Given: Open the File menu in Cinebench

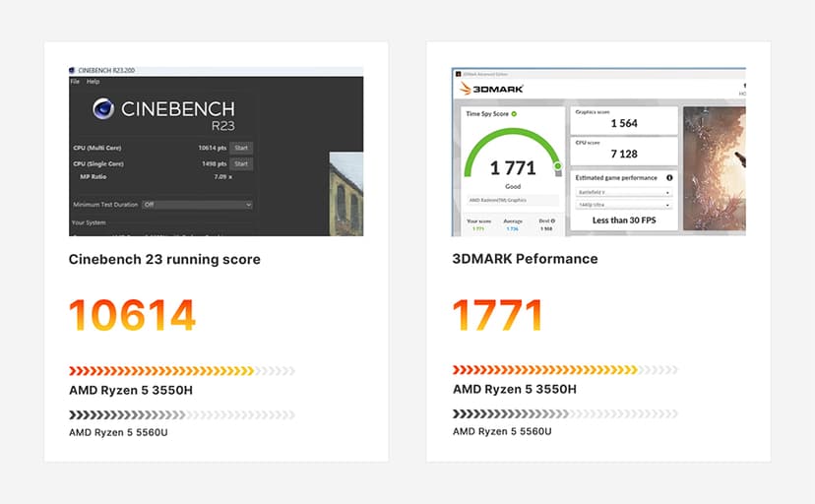Looking at the screenshot, I should click(75, 82).
